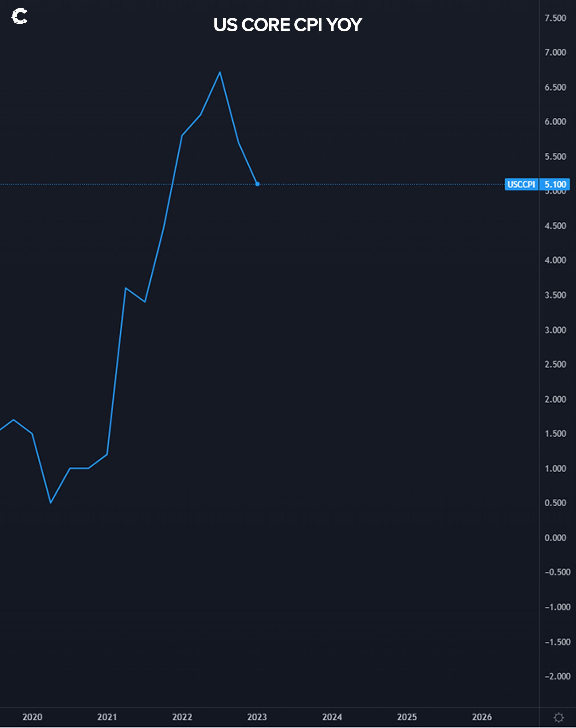Click 2021 on the time axis
This screenshot has height=728, width=576.
pos(107,717)
